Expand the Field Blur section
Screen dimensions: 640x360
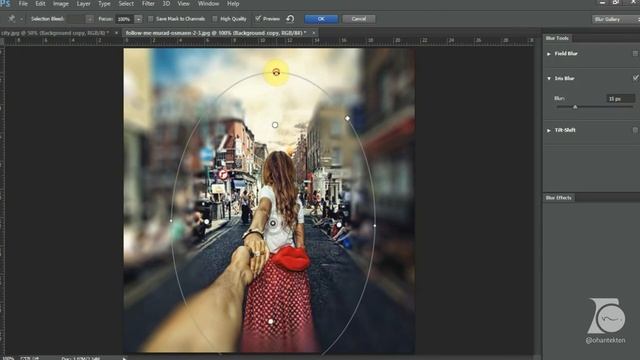point(549,53)
